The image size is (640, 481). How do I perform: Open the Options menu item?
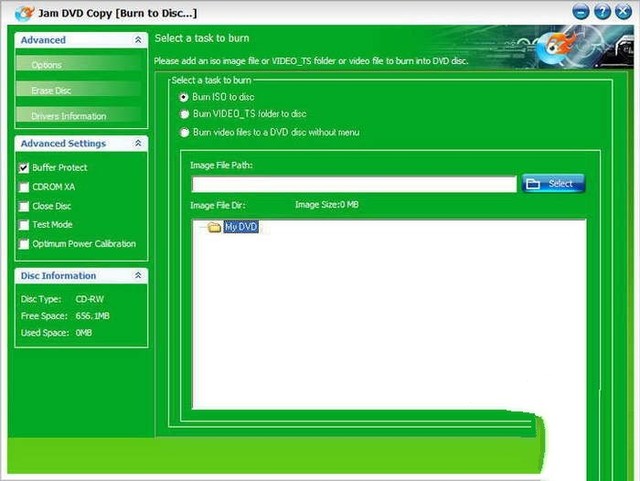point(78,65)
